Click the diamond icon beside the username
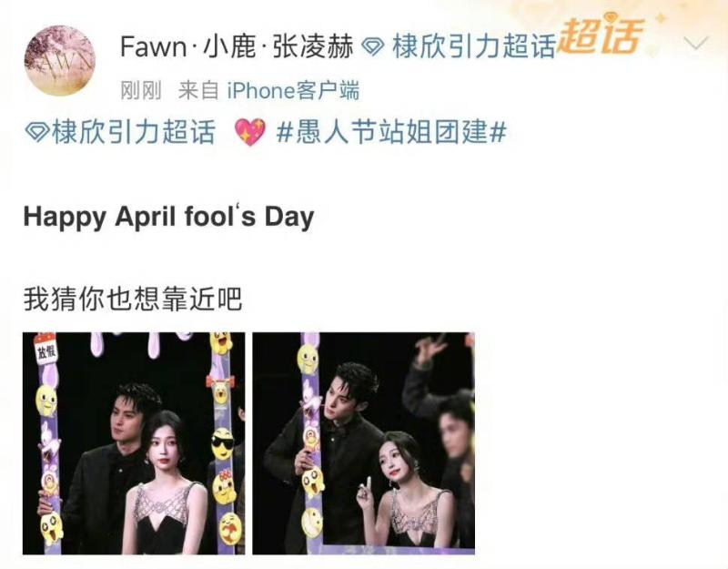 (372, 46)
